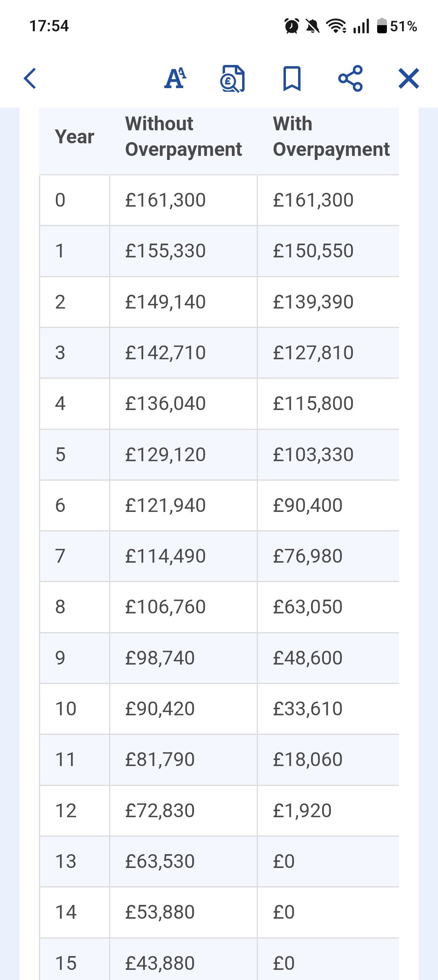Bookmark this article
The image size is (438, 980).
click(292, 78)
